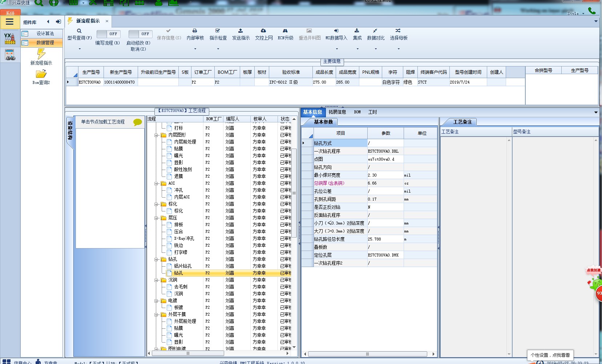This screenshot has width=602, height=364.
Task: Select the 基本信息 tab
Action: point(312,112)
